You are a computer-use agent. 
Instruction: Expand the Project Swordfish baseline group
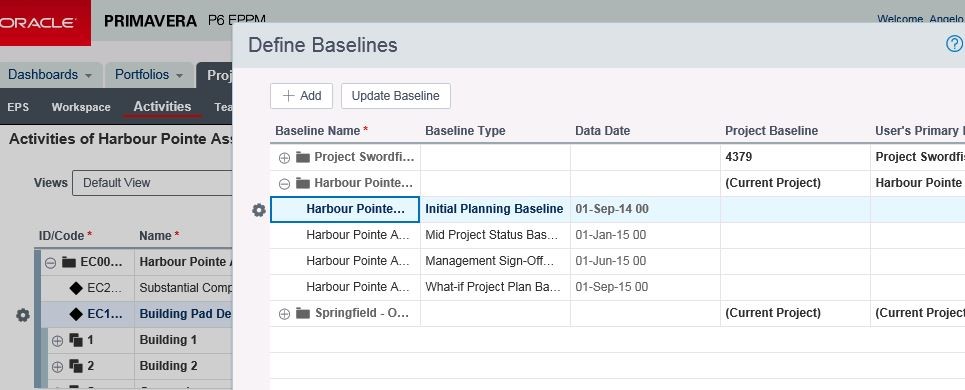click(x=284, y=157)
